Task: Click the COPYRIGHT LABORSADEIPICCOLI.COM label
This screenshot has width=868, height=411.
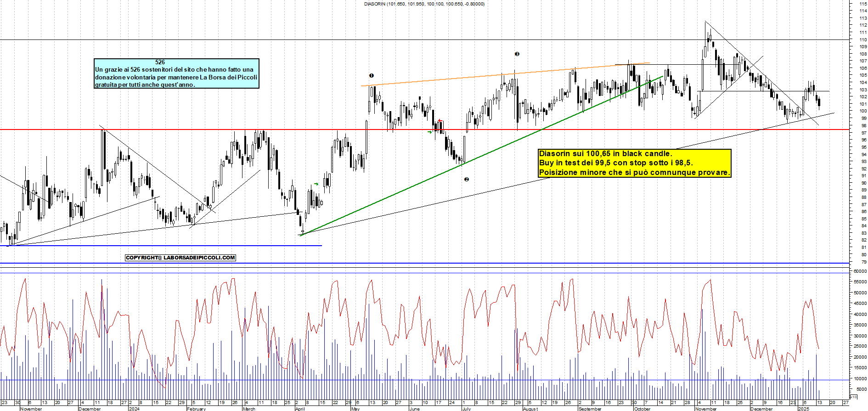Action: pyautogui.click(x=180, y=258)
